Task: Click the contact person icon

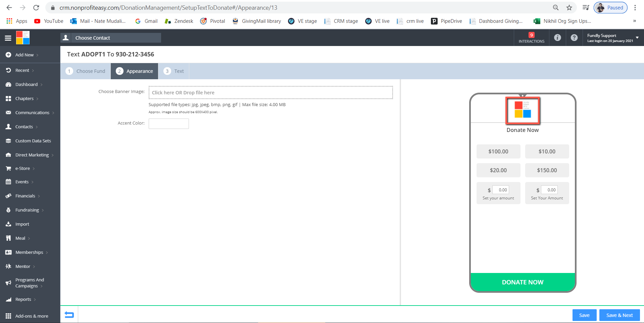Action: (66, 38)
